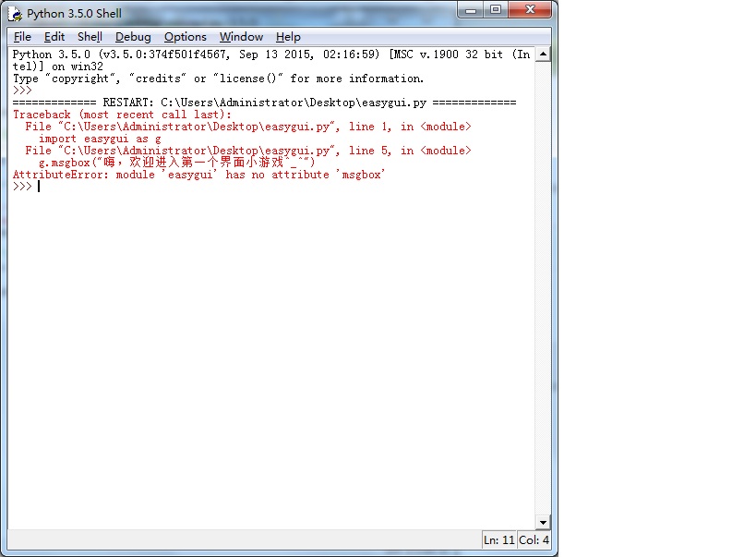
Task: Click the Python icon in the title bar
Action: 16,14
